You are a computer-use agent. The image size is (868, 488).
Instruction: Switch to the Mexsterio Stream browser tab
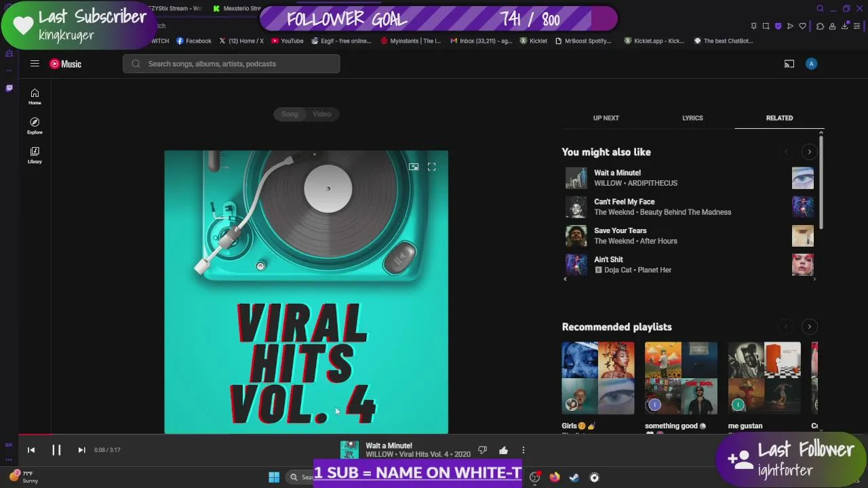[x=237, y=8]
